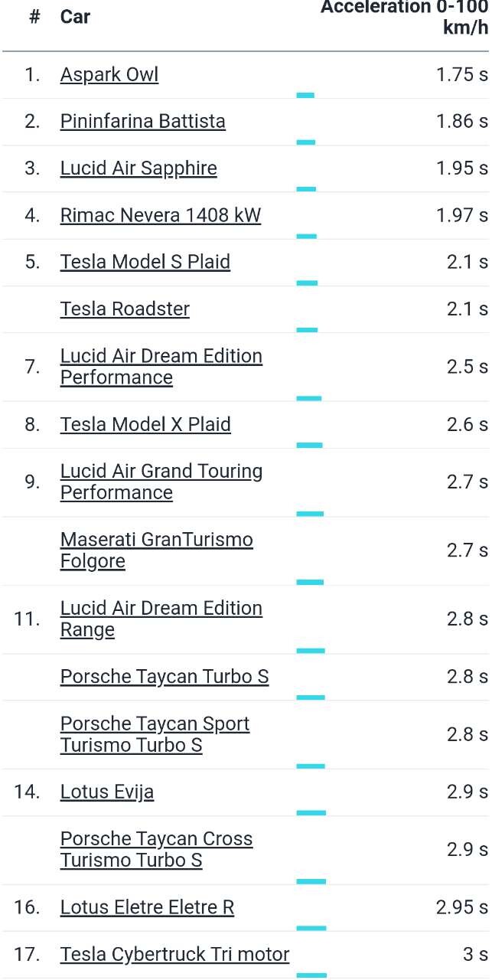Open the Porsche Taycan Turbo S link
Viewport: 492px width, 980px height.
165,677
